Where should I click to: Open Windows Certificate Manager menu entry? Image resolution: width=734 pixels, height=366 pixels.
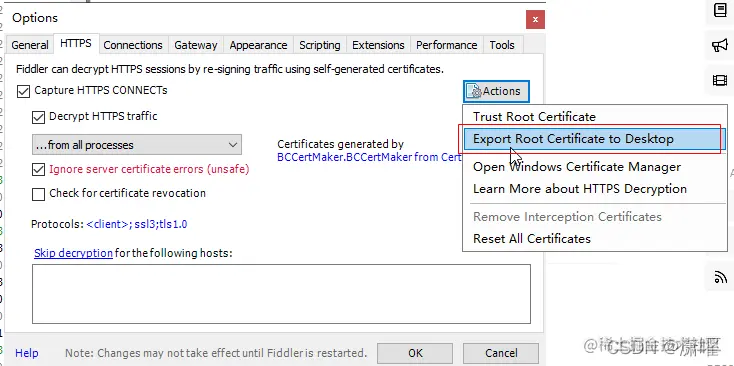click(x=595, y=167)
